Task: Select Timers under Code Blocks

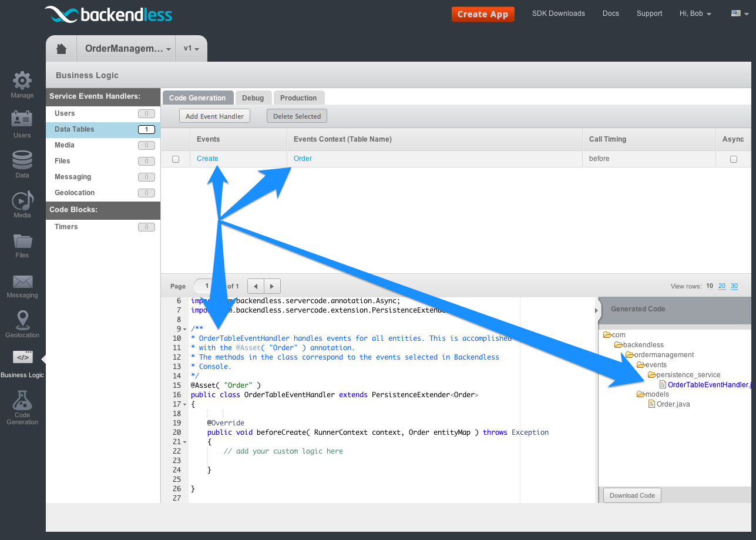Action: (x=103, y=227)
